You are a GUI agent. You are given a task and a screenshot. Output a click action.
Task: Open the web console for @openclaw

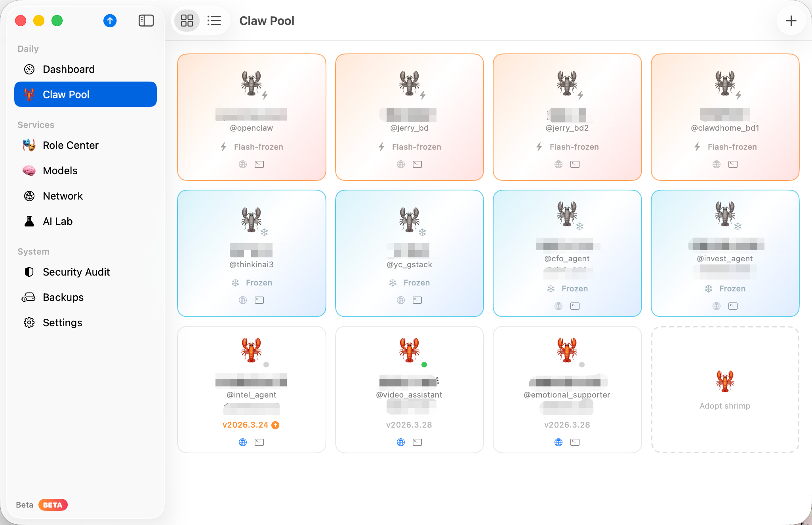point(243,164)
